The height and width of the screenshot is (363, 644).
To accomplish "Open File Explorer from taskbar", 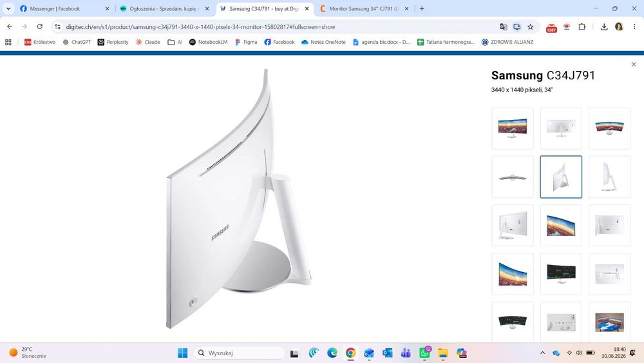I will point(443,353).
